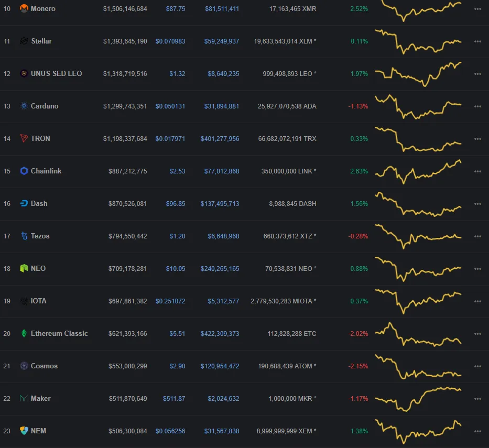Open the more-options dots for Cardano row
The width and height of the screenshot is (489, 448).
(477, 106)
